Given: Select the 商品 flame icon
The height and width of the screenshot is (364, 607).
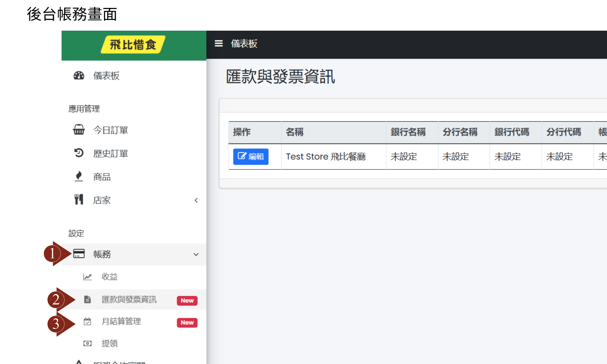Looking at the screenshot, I should click(x=79, y=176).
